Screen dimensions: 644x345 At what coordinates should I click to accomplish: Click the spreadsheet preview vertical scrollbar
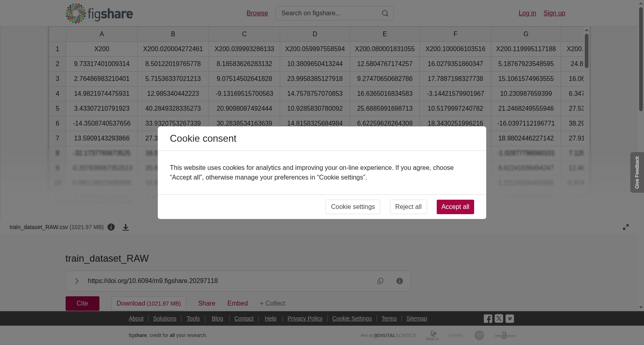point(586,51)
